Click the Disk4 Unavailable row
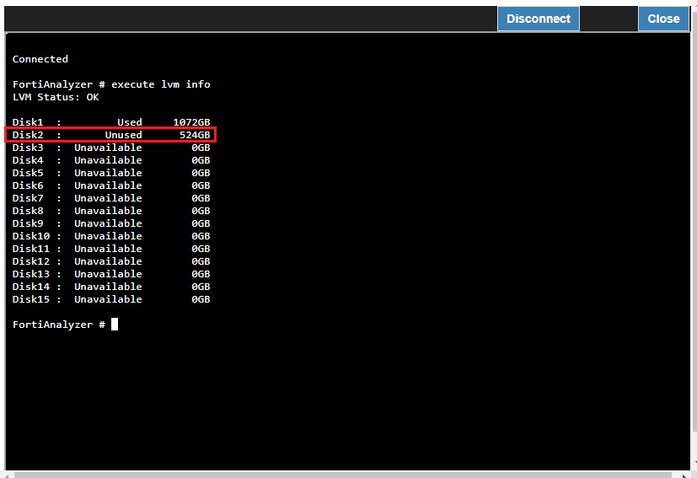Image resolution: width=697 pixels, height=478 pixels. pyautogui.click(x=111, y=160)
